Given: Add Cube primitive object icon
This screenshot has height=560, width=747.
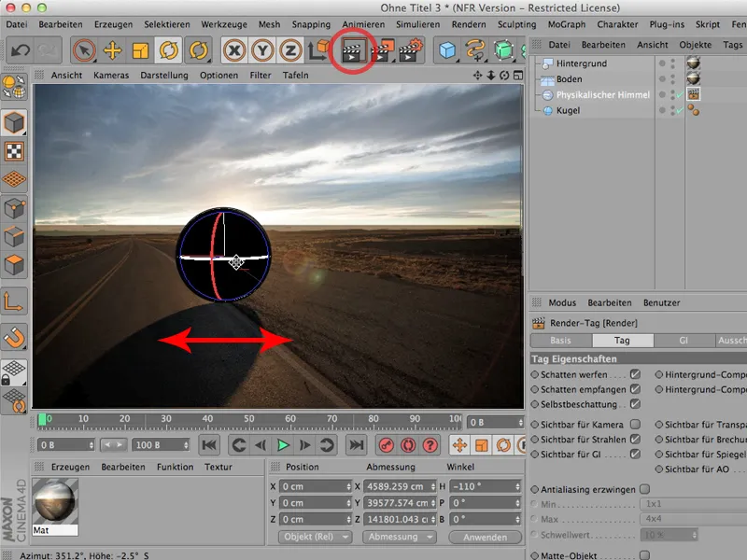Looking at the screenshot, I should point(447,50).
